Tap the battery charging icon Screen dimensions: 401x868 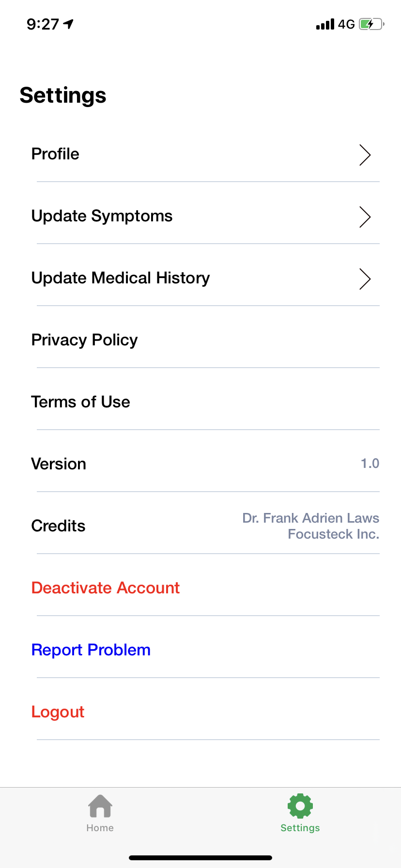point(371,24)
